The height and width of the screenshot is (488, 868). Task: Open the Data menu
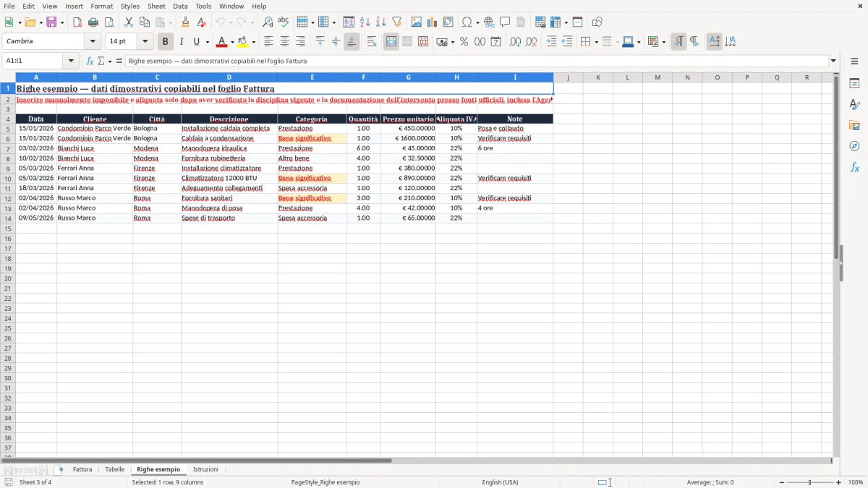point(180,6)
